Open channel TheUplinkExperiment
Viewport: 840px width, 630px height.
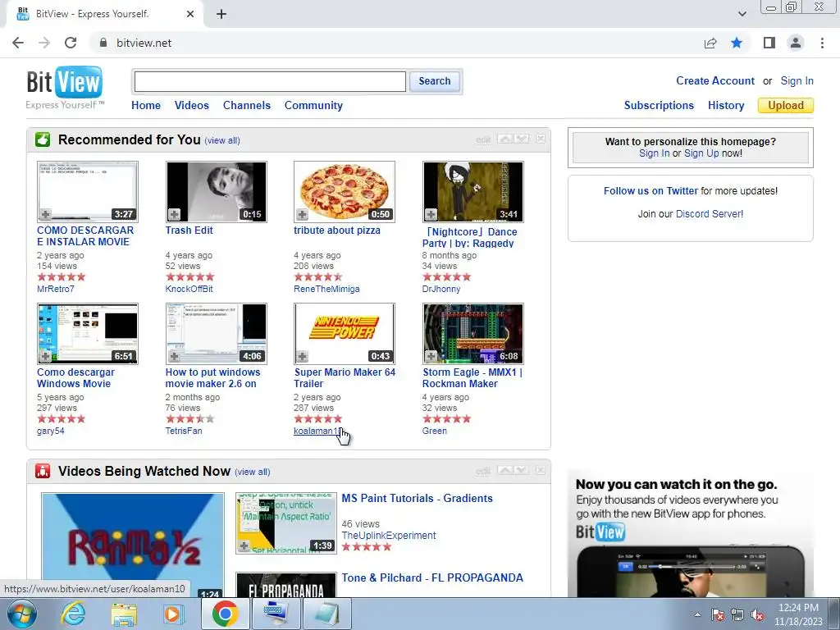(388, 535)
